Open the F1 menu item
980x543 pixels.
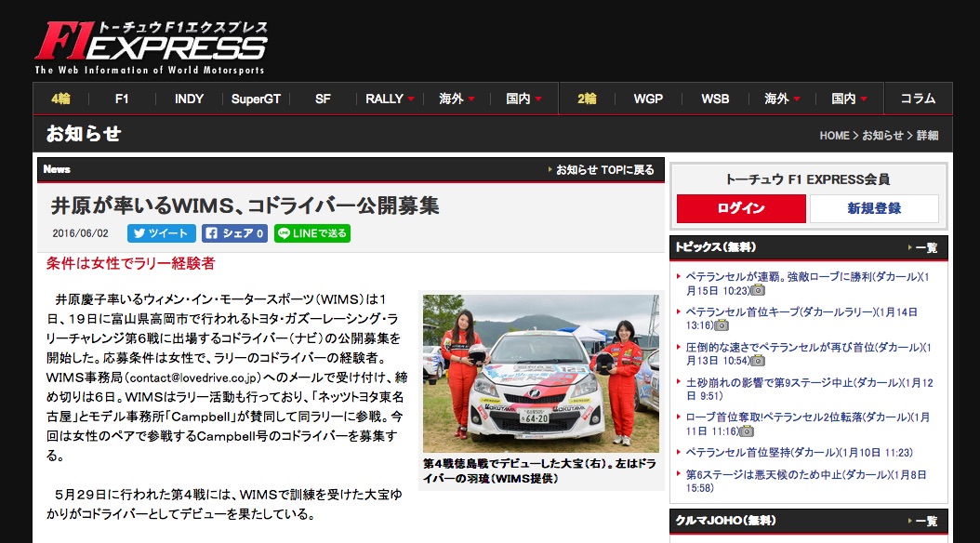(122, 99)
